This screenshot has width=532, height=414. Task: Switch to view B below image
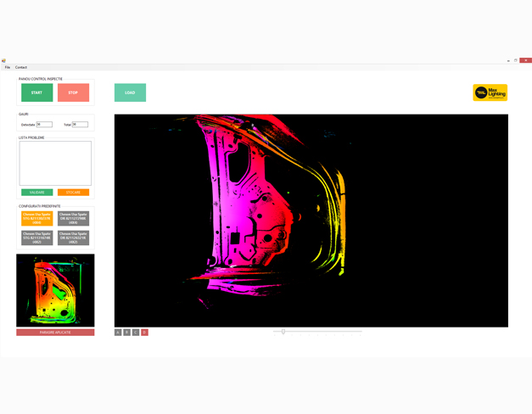click(x=126, y=333)
